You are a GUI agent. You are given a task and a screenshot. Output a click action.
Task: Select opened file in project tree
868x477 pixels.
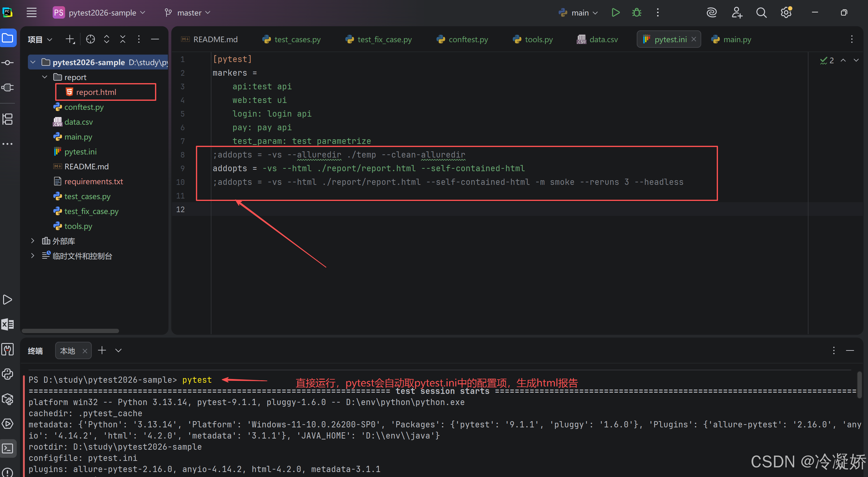point(90,39)
